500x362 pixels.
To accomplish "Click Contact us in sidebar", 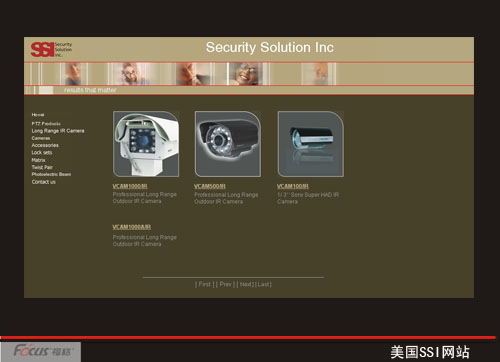I will click(44, 182).
